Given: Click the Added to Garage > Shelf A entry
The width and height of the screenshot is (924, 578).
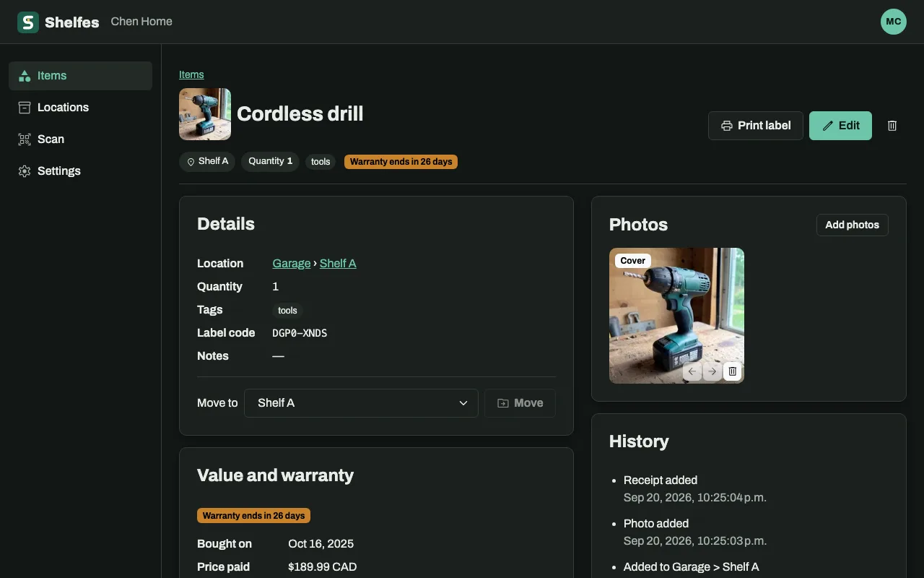Looking at the screenshot, I should click(x=692, y=567).
